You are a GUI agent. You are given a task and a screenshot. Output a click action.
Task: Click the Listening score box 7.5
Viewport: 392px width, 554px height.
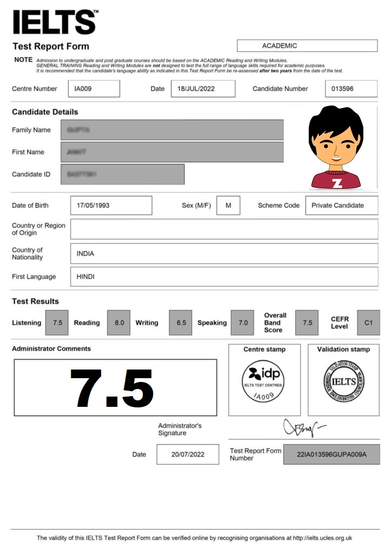(x=57, y=323)
